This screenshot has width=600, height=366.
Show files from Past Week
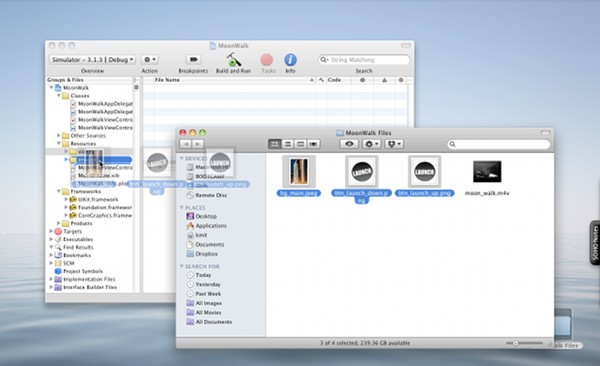coord(204,294)
